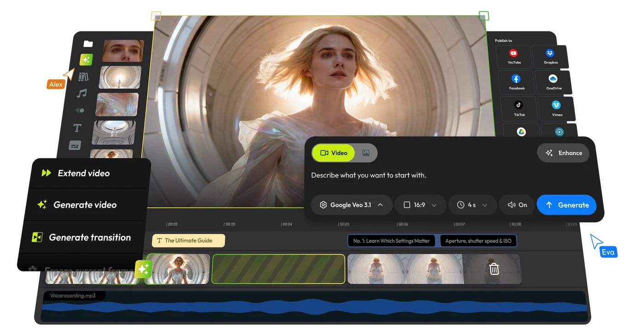This screenshot has width=644, height=336.
Task: Publish to Facebook
Action: [x=517, y=82]
